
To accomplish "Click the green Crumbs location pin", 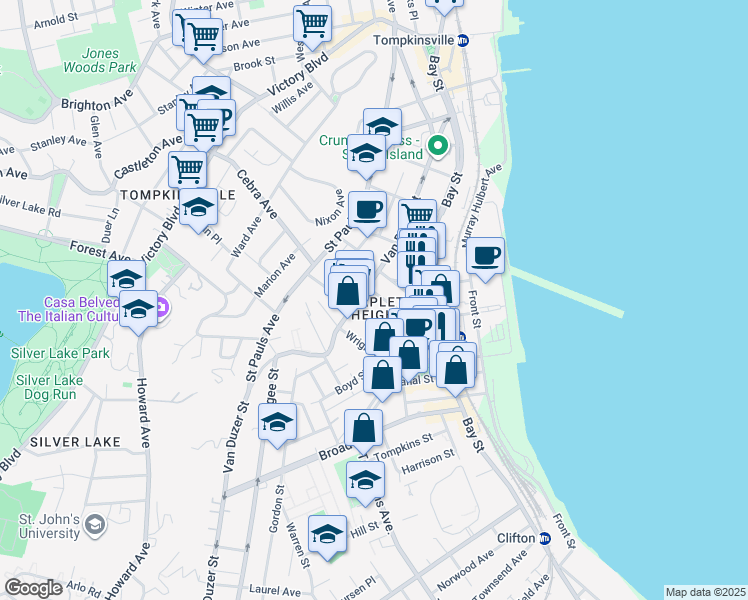I will [x=437, y=147].
